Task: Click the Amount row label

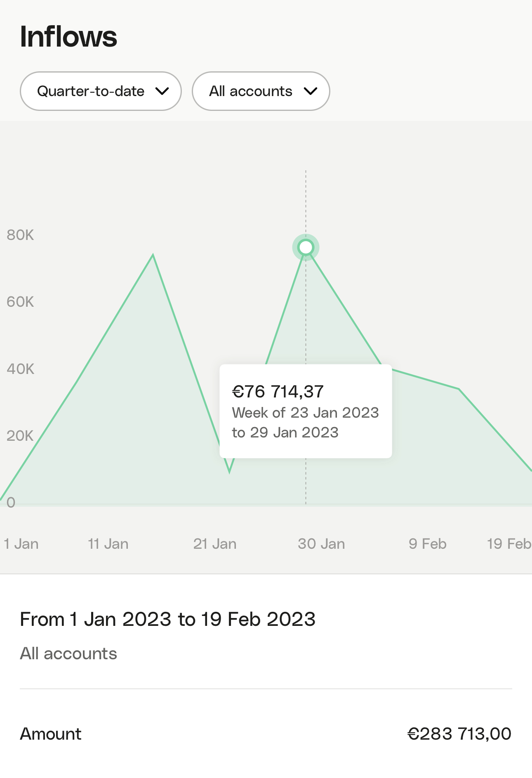Action: click(x=51, y=734)
